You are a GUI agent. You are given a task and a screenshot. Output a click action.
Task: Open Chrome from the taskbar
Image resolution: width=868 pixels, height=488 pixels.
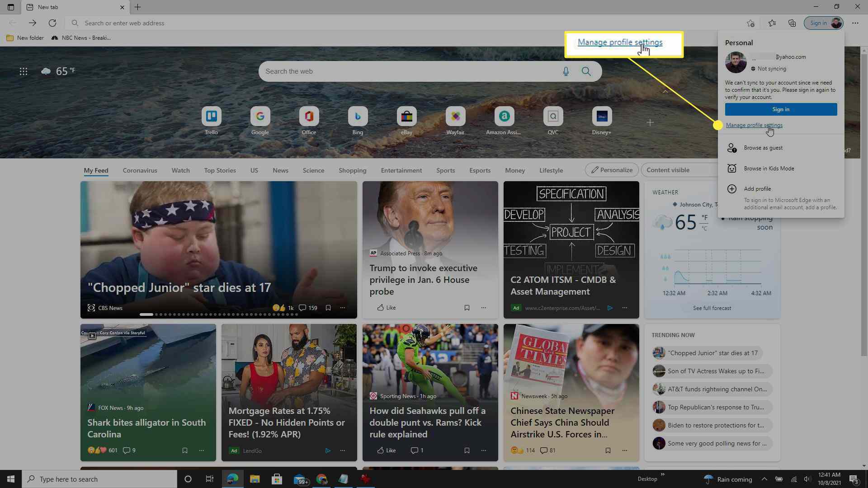point(321,479)
